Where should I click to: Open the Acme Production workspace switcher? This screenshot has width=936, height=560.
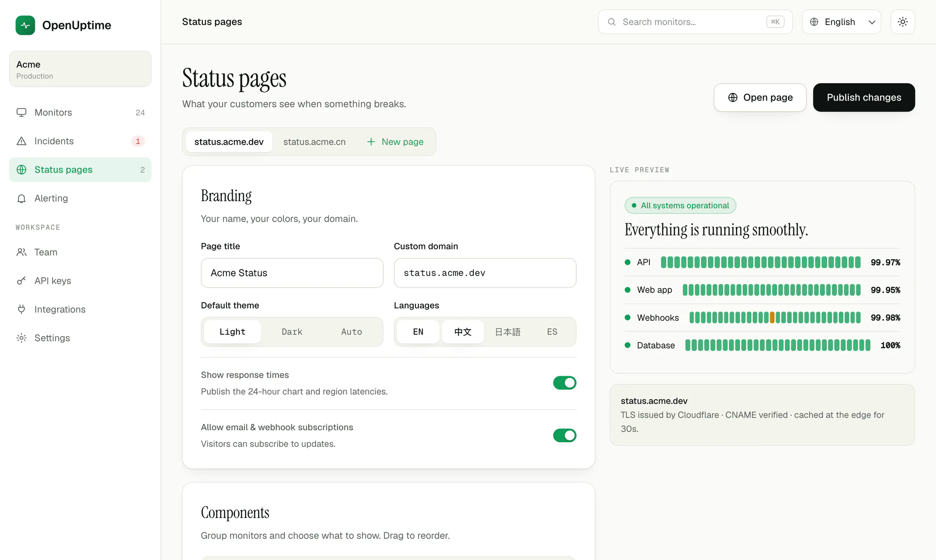(80, 69)
